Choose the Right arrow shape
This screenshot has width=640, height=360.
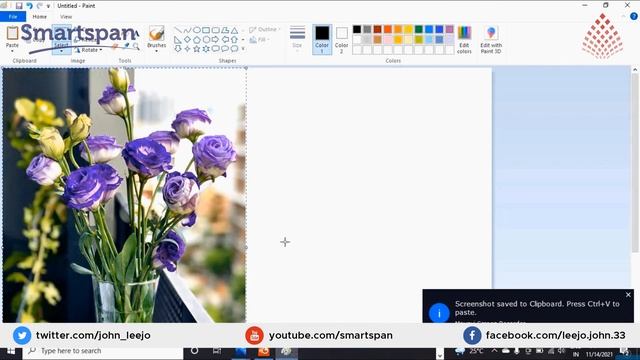(216, 40)
